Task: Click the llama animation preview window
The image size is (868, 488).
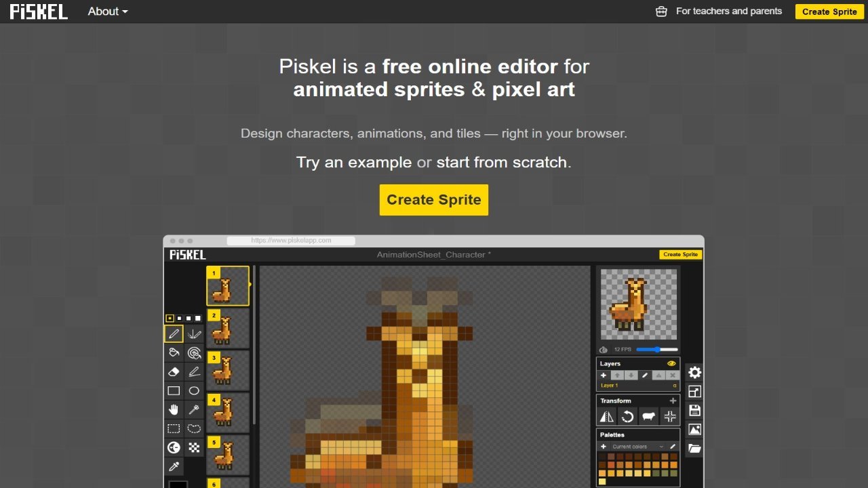Action: coord(639,304)
